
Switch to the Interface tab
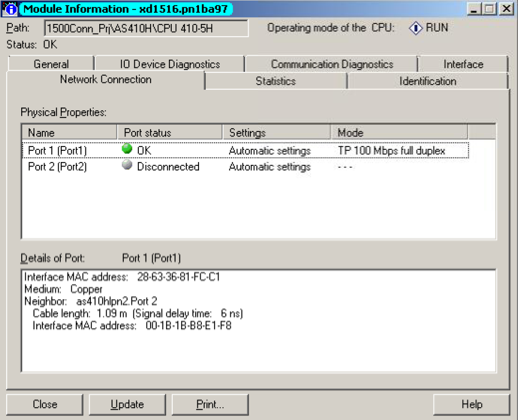463,64
